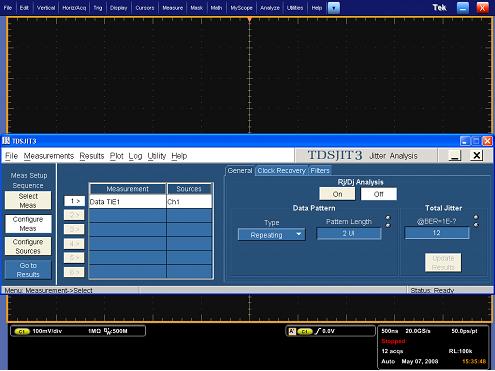Click the TDSJIT3 hide-application underscore icon
Image resolution: width=495 pixels, height=371 pixels.
[x=455, y=155]
